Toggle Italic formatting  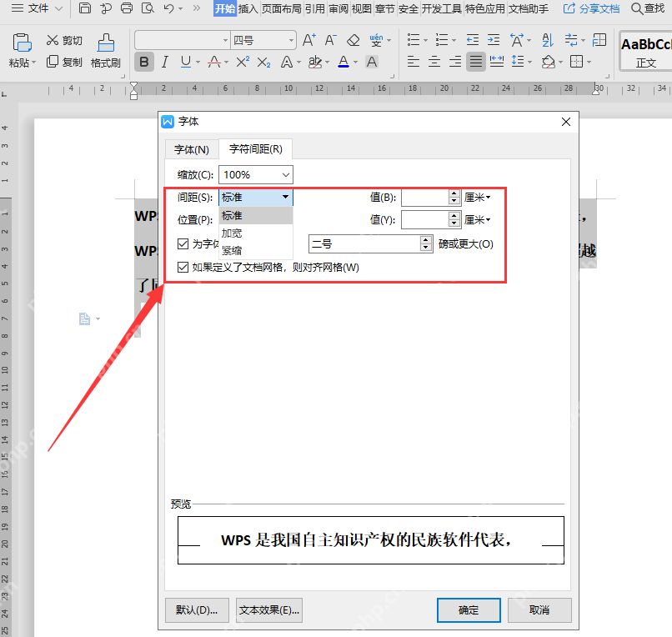[165, 63]
